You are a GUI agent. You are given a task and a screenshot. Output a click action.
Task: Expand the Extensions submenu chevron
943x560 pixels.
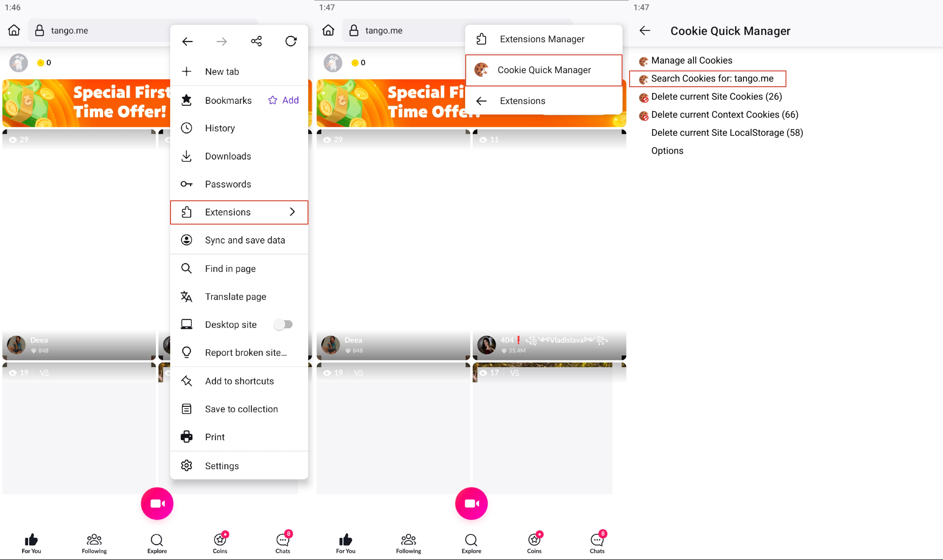click(292, 212)
